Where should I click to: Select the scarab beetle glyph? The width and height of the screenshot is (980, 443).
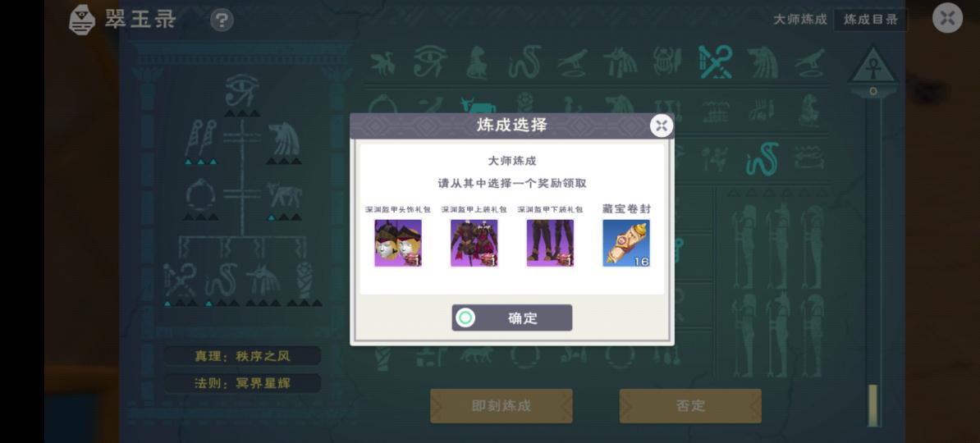[666, 62]
